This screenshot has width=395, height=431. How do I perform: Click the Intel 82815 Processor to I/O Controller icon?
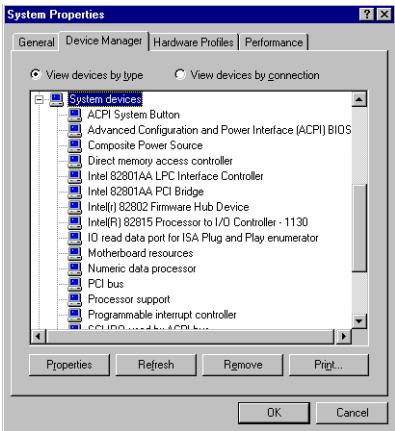(x=75, y=222)
